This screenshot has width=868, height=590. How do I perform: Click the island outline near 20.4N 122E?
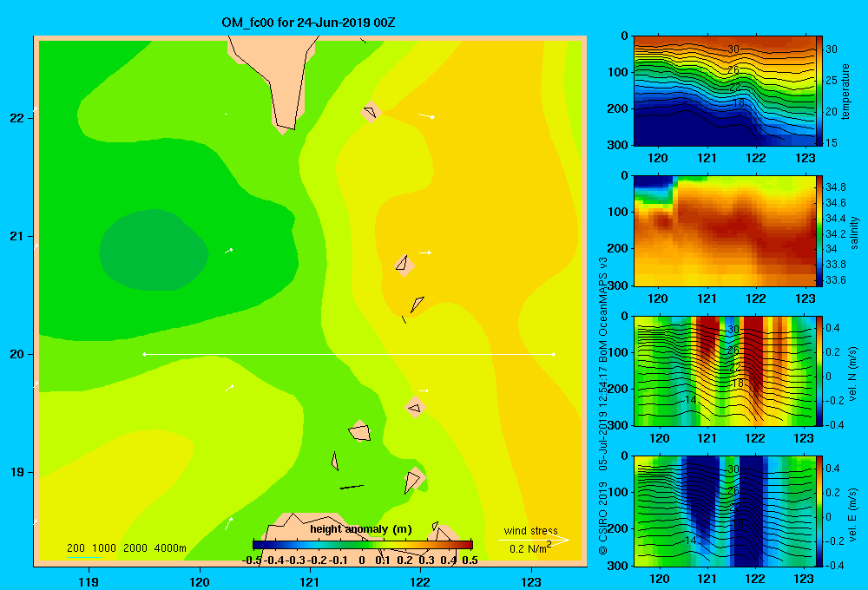pyautogui.click(x=417, y=304)
